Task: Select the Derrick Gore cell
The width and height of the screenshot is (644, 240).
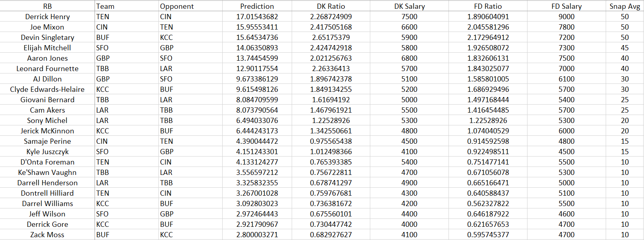Action: click(x=47, y=224)
